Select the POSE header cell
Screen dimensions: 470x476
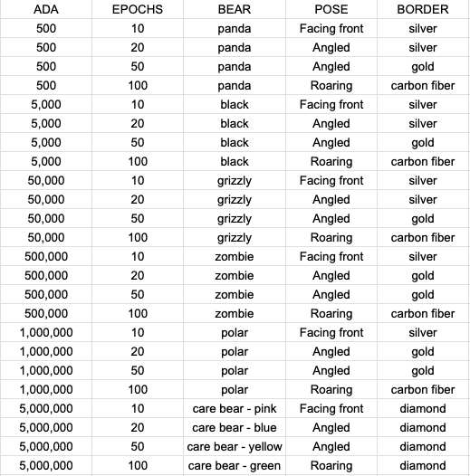tap(331, 9)
